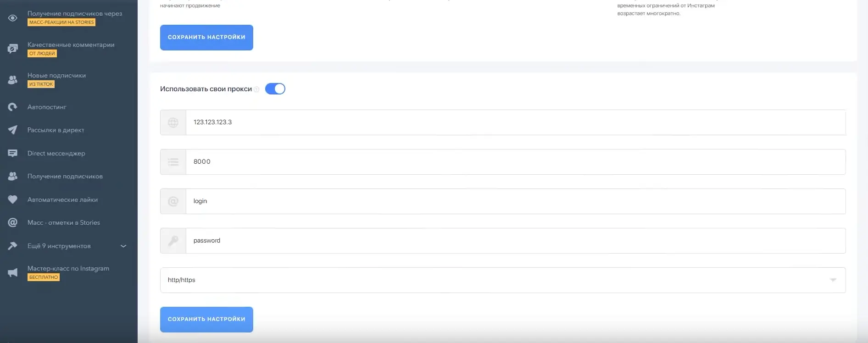Click the Autoposting share-arrow icon
This screenshot has height=343, width=868.
[x=13, y=107]
